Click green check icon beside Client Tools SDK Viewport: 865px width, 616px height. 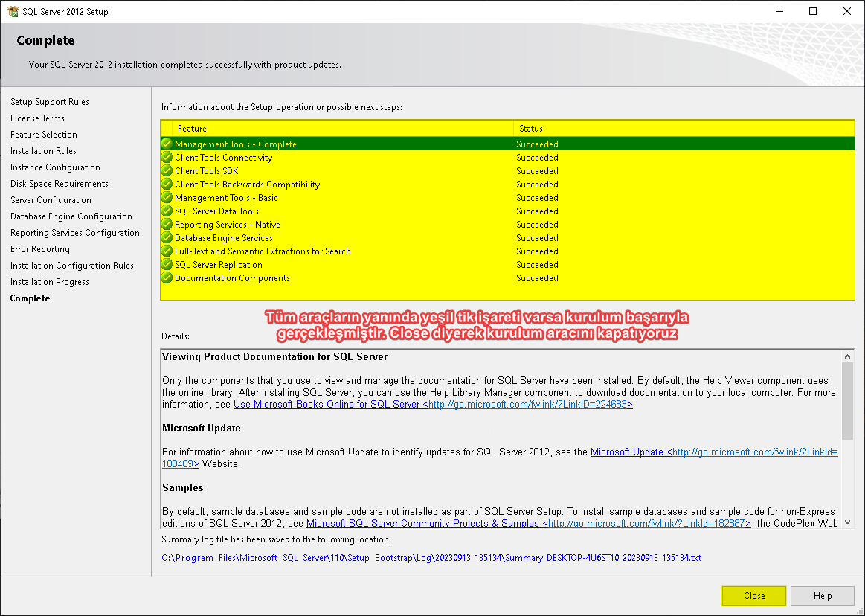tap(167, 170)
